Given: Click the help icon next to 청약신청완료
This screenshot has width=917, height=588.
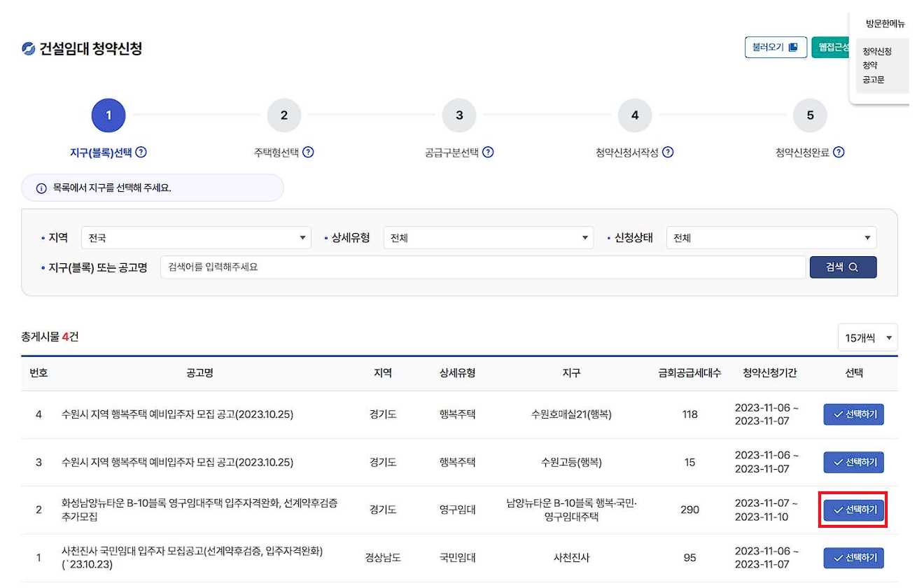Looking at the screenshot, I should tap(839, 152).
